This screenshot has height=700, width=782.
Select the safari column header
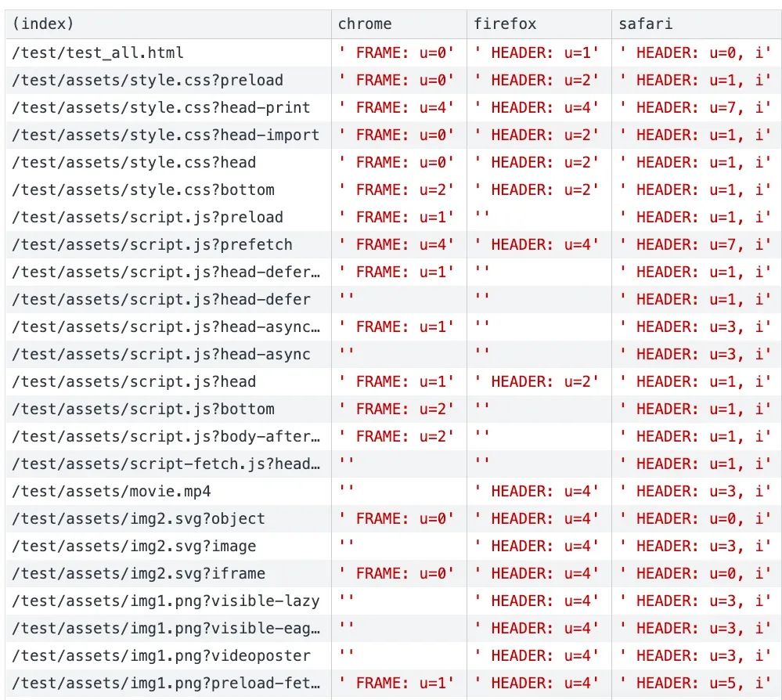(x=645, y=24)
